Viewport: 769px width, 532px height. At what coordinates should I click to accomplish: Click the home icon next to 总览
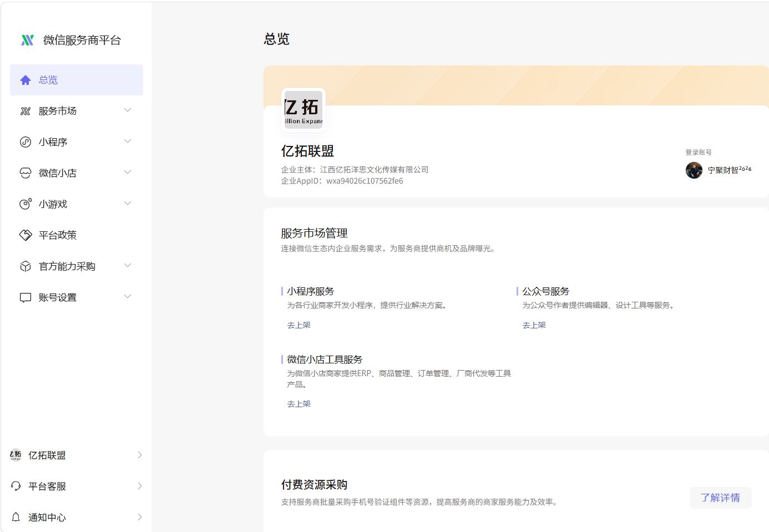pos(26,80)
